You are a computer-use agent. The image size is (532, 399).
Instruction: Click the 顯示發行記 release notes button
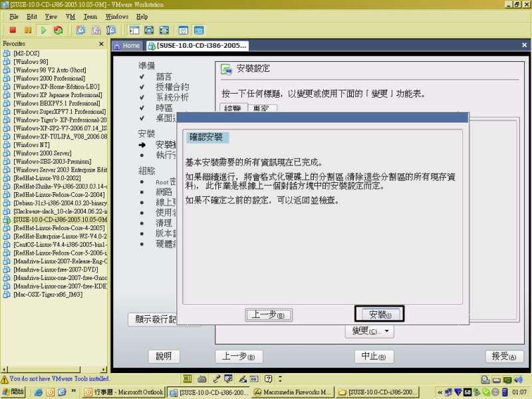point(152,319)
